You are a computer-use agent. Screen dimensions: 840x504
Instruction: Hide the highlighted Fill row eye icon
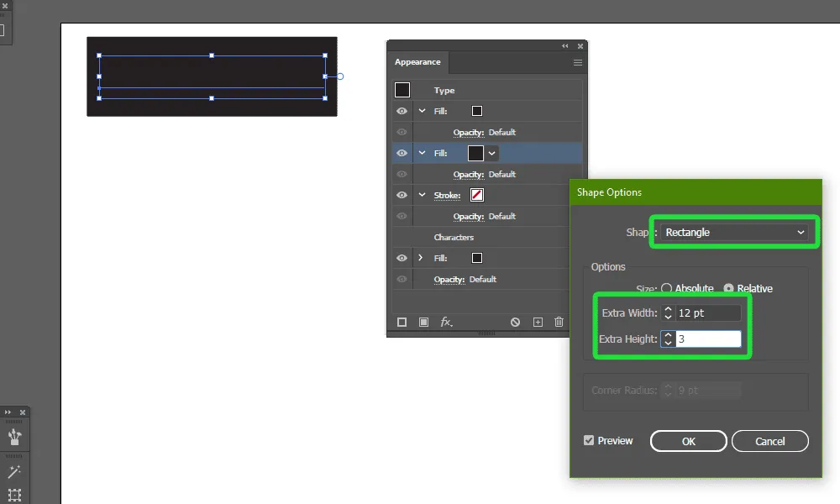click(x=402, y=153)
